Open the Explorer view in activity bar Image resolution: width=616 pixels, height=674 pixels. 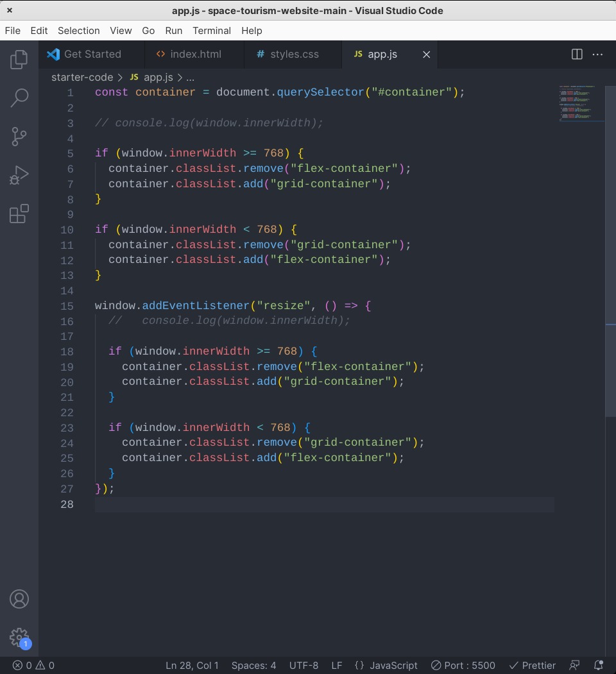click(19, 60)
